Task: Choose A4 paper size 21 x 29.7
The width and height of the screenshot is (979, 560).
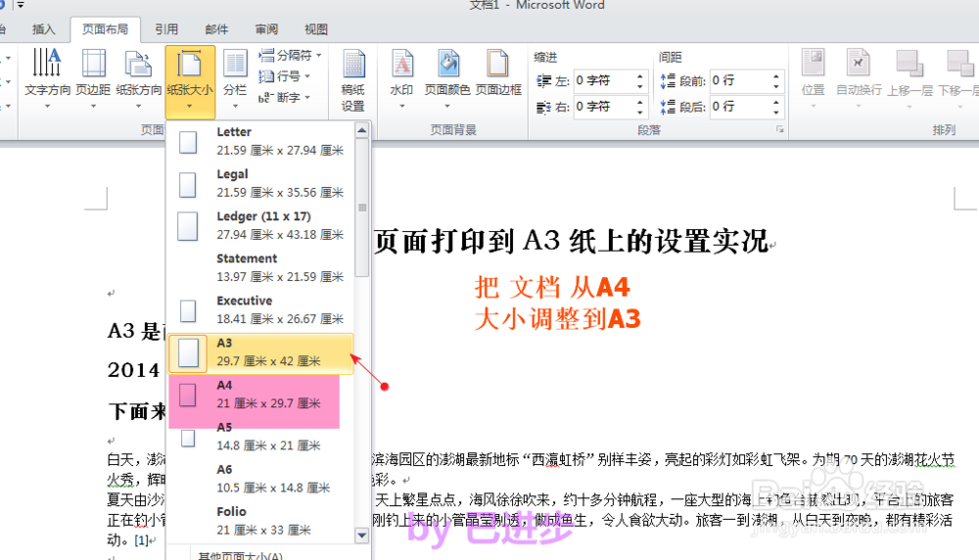Action: [261, 396]
